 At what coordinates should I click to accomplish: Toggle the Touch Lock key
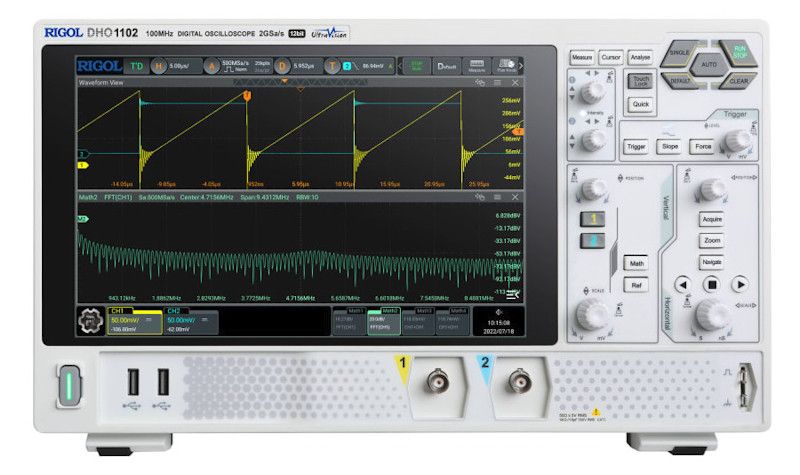point(641,82)
